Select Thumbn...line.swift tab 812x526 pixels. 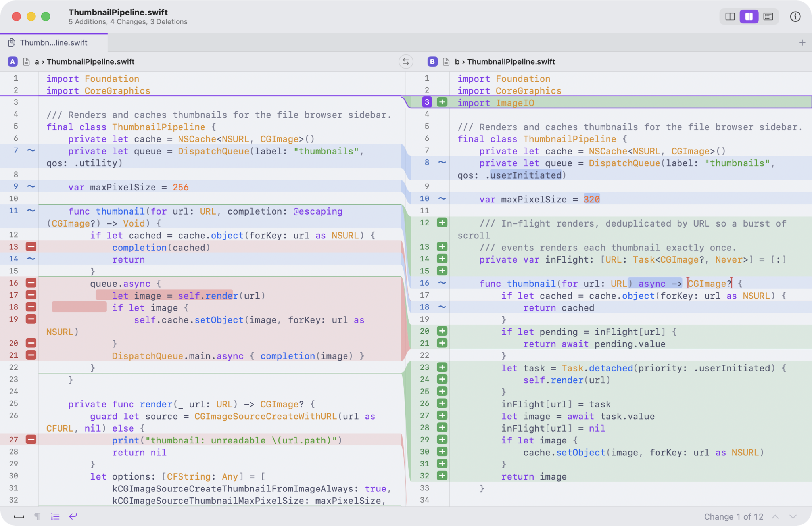pos(54,43)
